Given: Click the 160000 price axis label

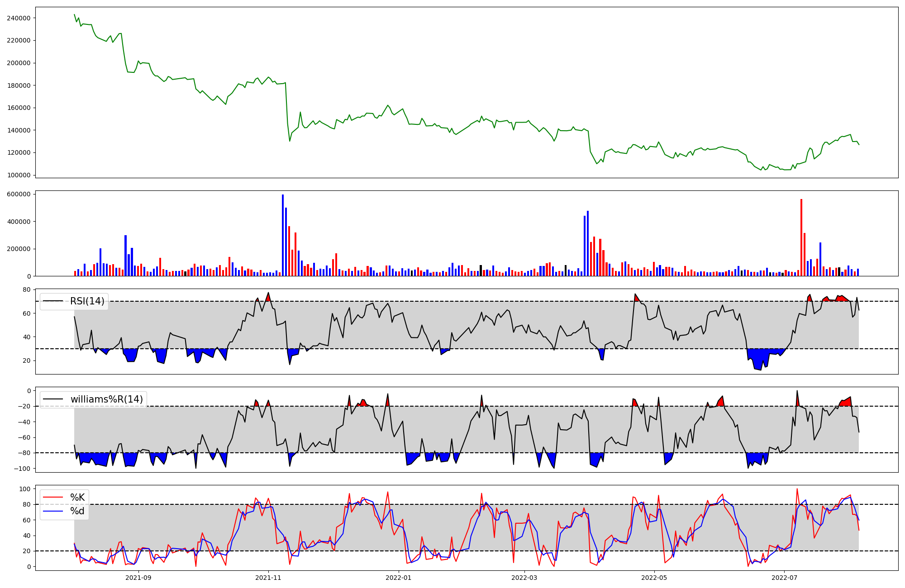Looking at the screenshot, I should [19, 108].
